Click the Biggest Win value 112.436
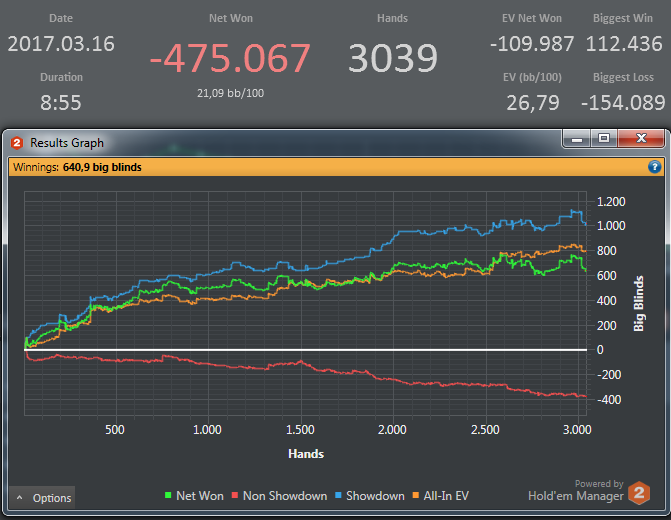The height and width of the screenshot is (520, 671). (623, 44)
